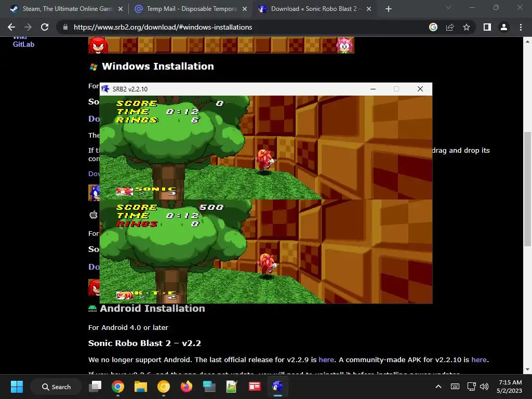Close the SRB2 v2.2.10 game window
Screen dimensions: 532x399
[x=420, y=89]
